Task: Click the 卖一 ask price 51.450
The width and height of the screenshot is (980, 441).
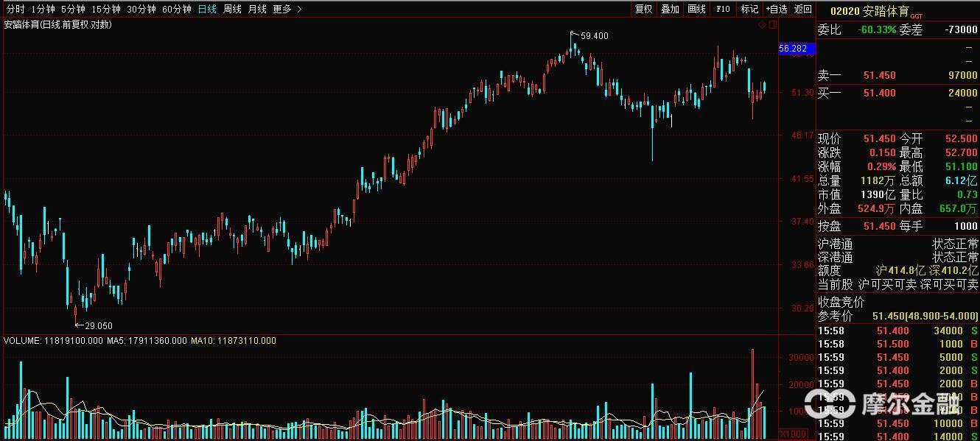Action: [879, 76]
